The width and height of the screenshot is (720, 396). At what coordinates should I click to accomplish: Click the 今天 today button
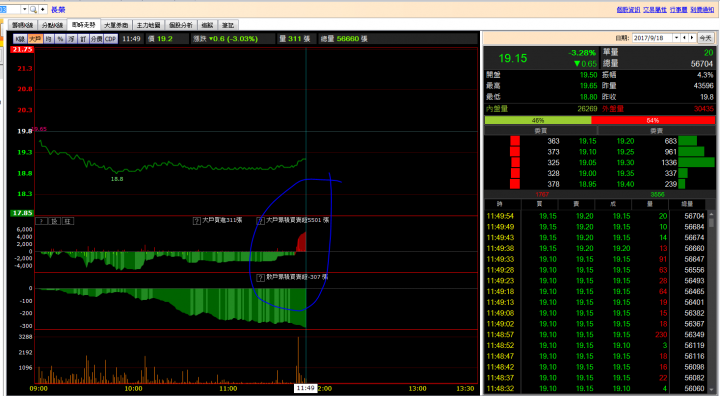705,38
